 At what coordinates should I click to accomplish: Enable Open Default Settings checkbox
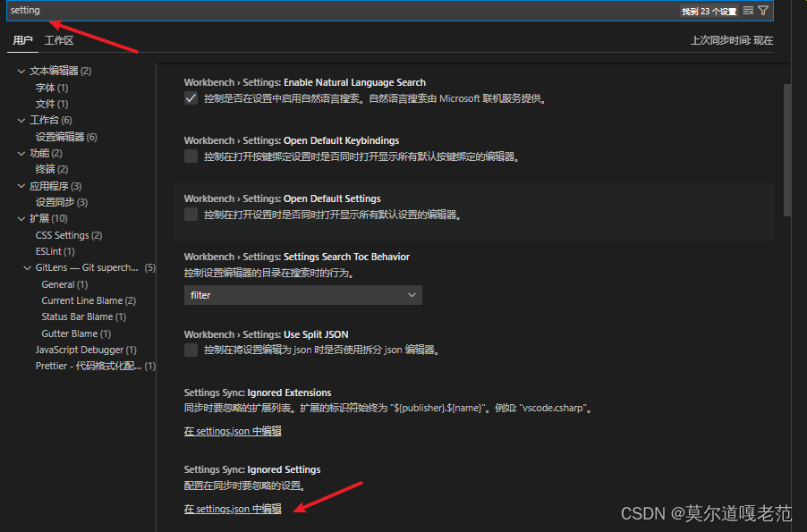point(191,215)
